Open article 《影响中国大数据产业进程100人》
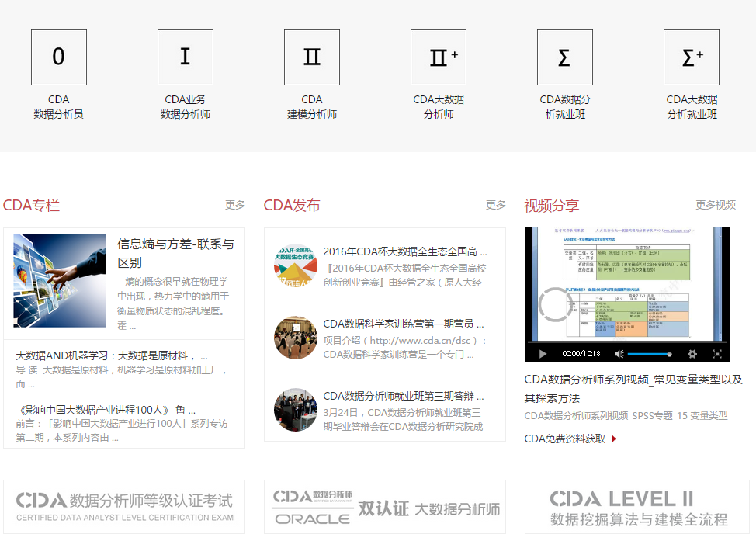 (x=106, y=410)
